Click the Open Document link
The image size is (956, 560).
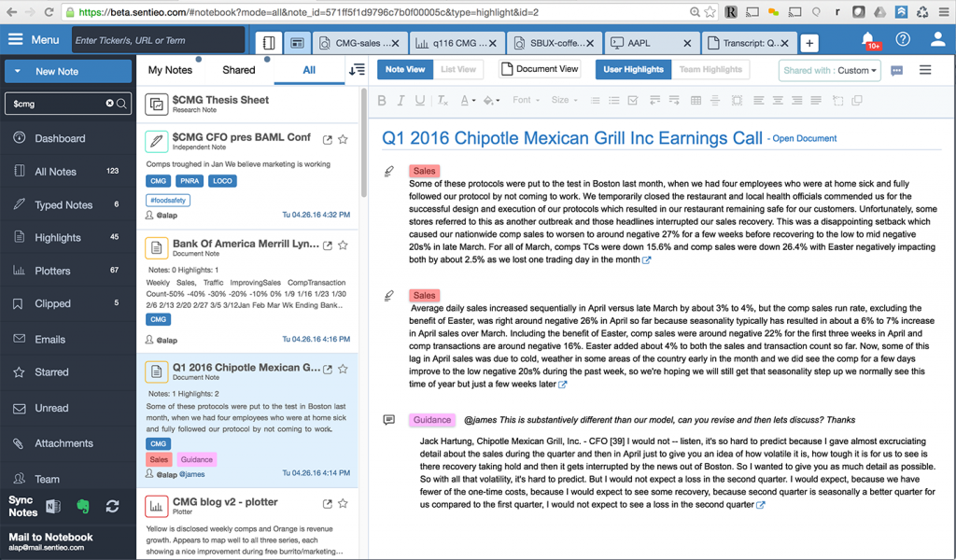pos(804,138)
